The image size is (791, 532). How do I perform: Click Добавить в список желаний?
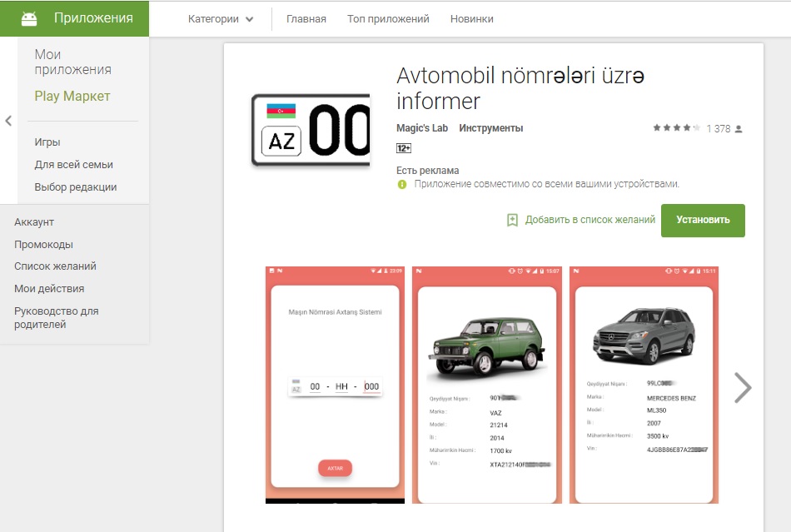[x=590, y=220]
